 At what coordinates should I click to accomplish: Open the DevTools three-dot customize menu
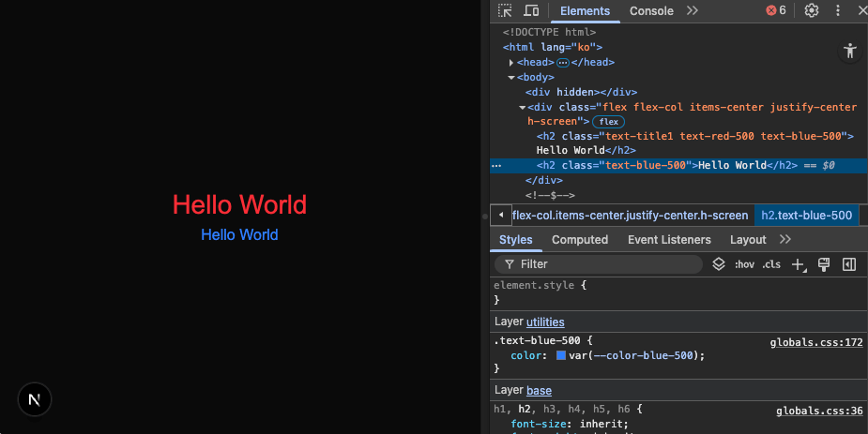click(838, 10)
